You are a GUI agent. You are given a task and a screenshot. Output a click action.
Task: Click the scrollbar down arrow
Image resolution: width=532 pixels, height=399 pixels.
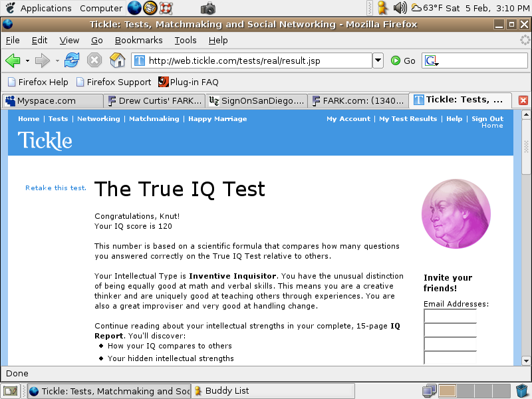pos(526,360)
